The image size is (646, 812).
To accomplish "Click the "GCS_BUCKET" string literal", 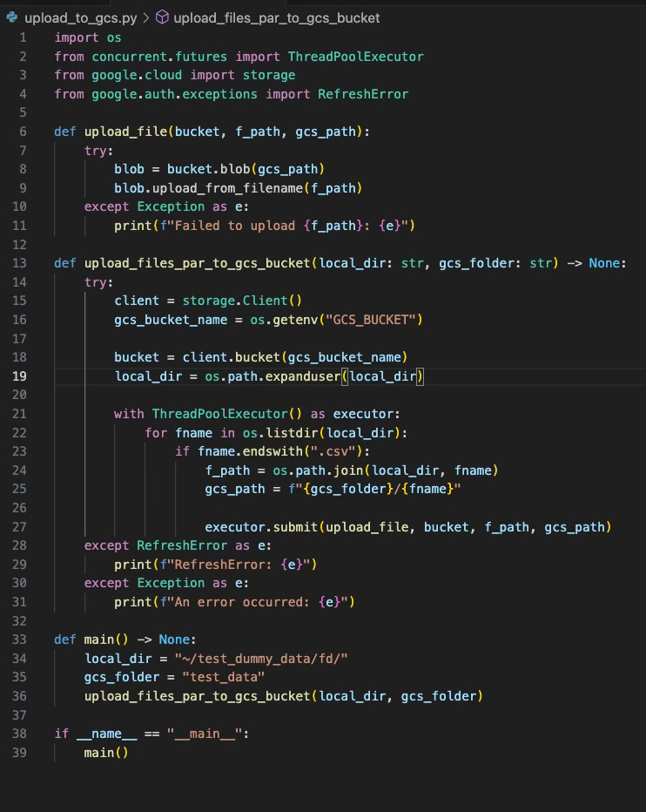I will tap(371, 320).
